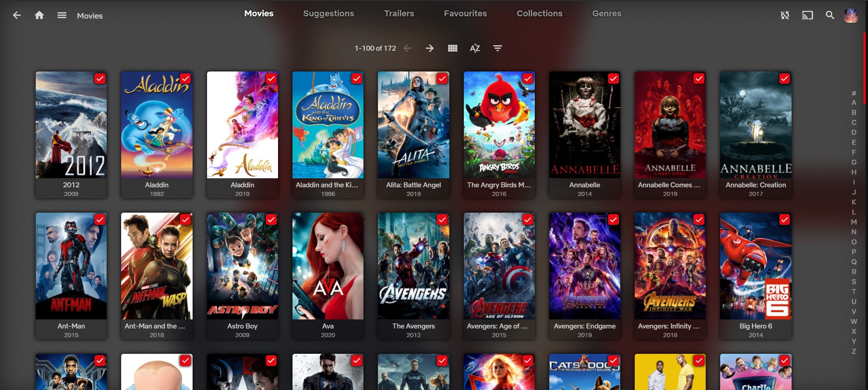Click the page scrollbar thumb
Image resolution: width=868 pixels, height=390 pixels.
865,68
